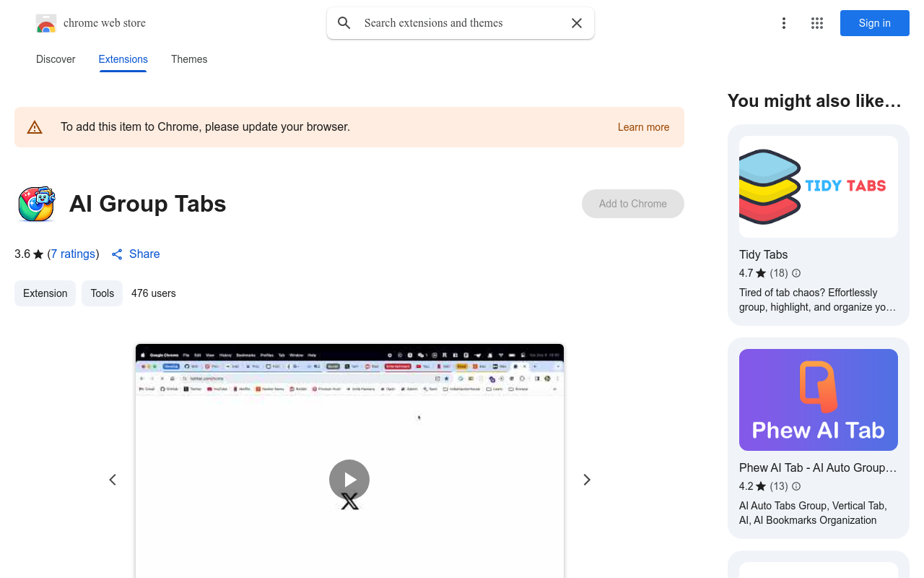
Task: Open the Discover page
Action: tap(56, 59)
